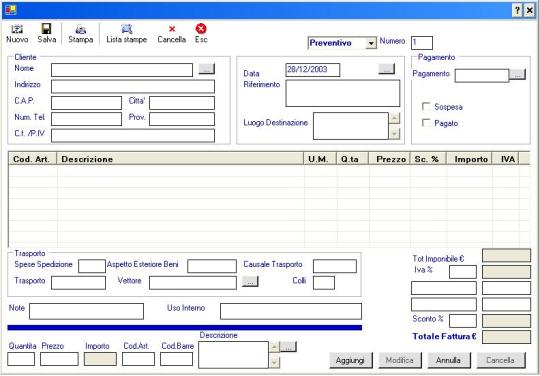Image resolution: width=540 pixels, height=376 pixels.
Task: Click the Luogo Destinazione text area
Action: [351, 126]
